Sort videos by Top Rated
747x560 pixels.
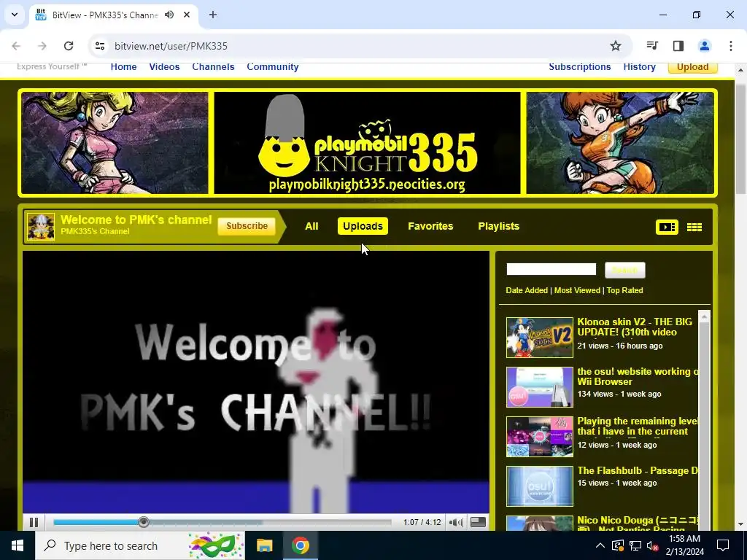(x=624, y=290)
